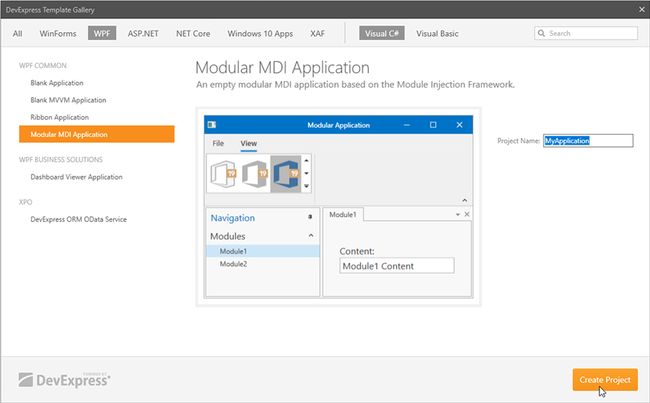Choose the Blank MVVM Application template

click(68, 100)
